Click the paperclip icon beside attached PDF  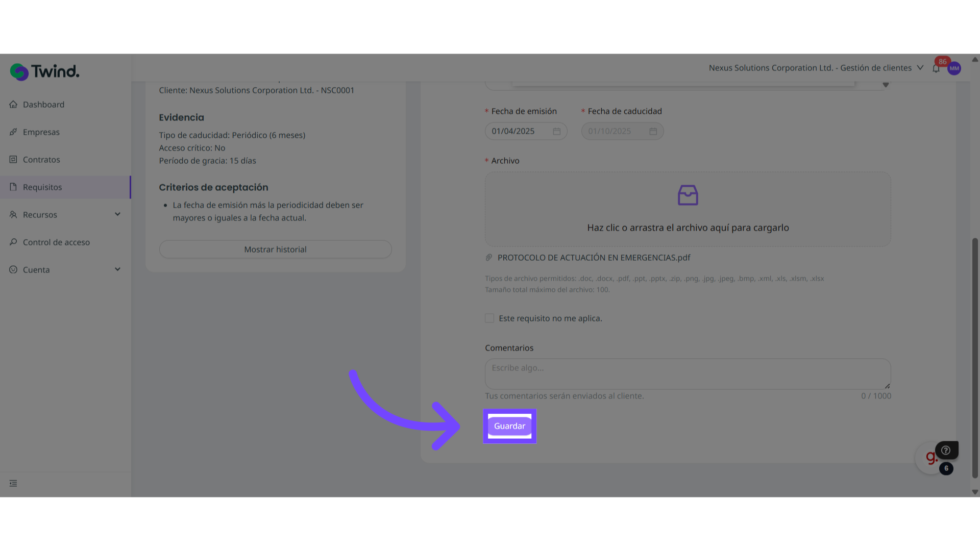(x=489, y=258)
